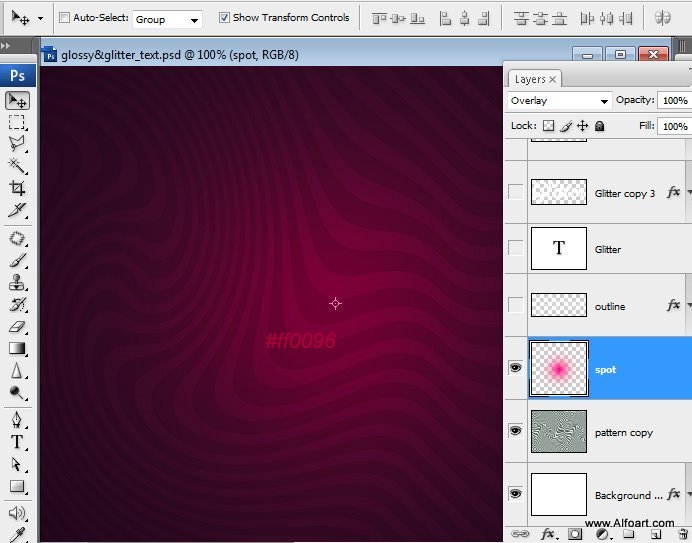
Task: Select the Move tool in the toolbox
Action: coord(17,100)
